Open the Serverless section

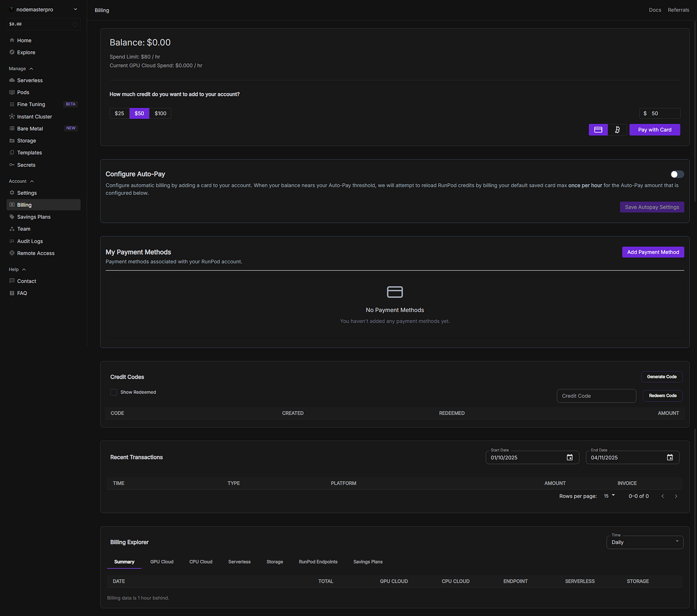(29, 80)
